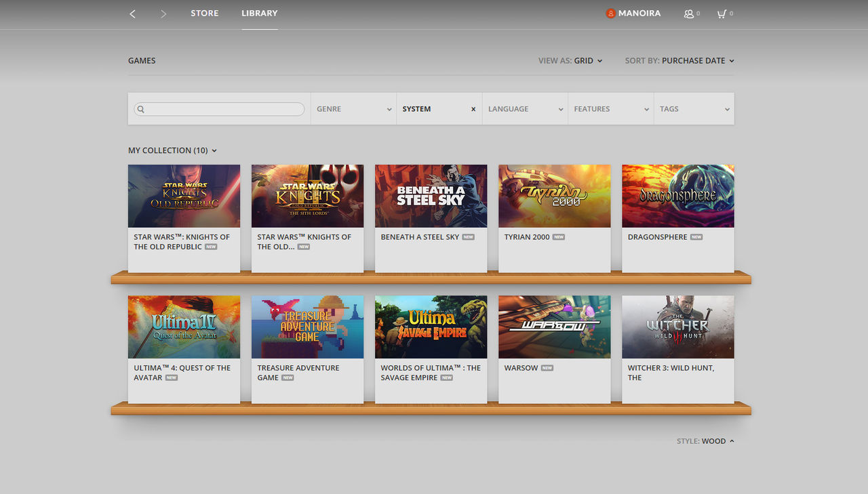The height and width of the screenshot is (494, 868).
Task: Click the 'TREASURE ADVENTURE GAME' title text
Action: (298, 373)
